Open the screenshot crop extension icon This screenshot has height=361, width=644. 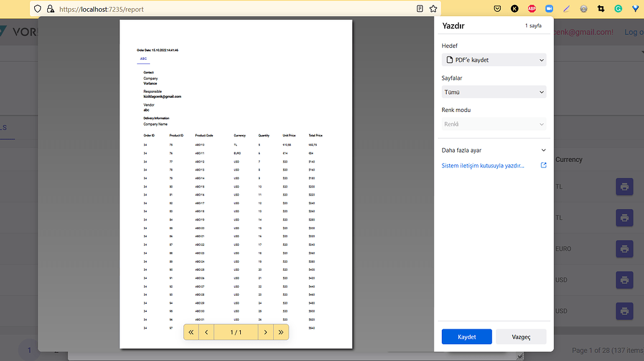602,9
